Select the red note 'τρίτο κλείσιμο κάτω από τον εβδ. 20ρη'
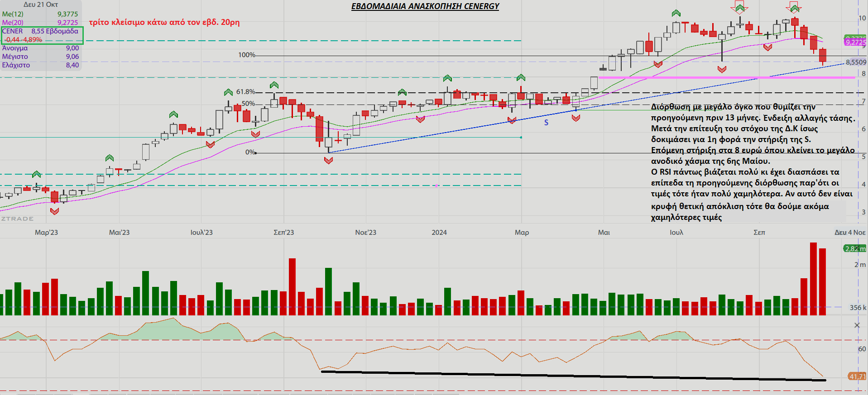The height and width of the screenshot is (395, 868). pos(164,22)
